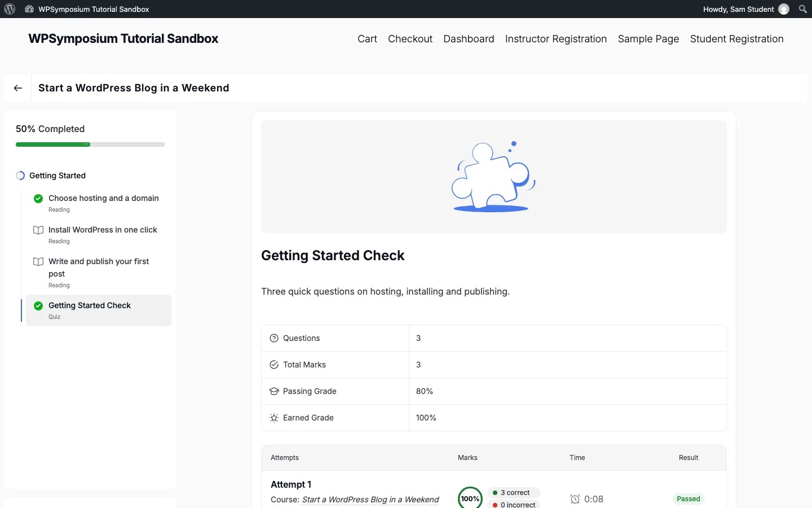This screenshot has width=812, height=508.
Task: Click the Passed result badge
Action: pyautogui.click(x=689, y=499)
